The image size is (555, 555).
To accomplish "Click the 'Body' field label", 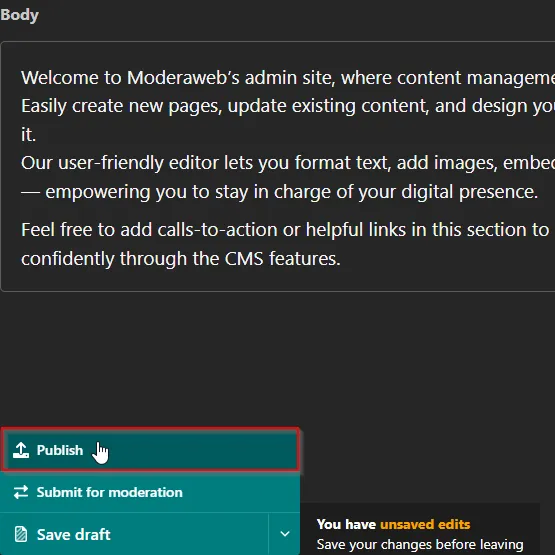I will click(x=19, y=15).
